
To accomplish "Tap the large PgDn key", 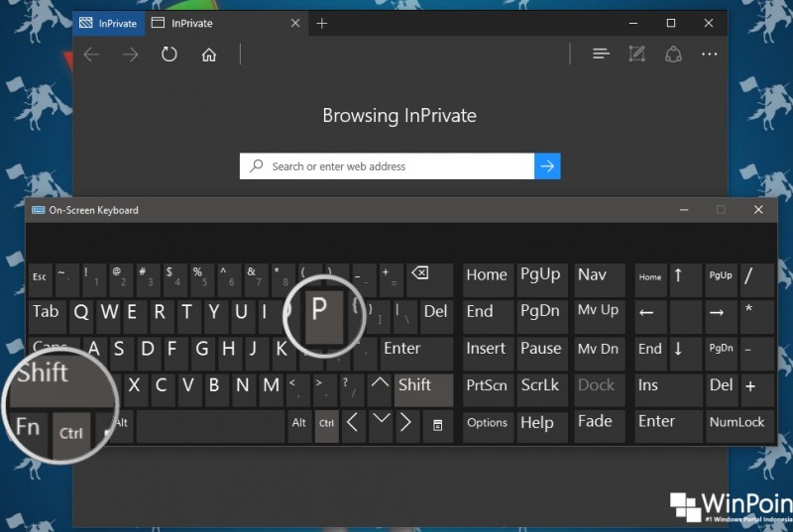I will [x=541, y=316].
